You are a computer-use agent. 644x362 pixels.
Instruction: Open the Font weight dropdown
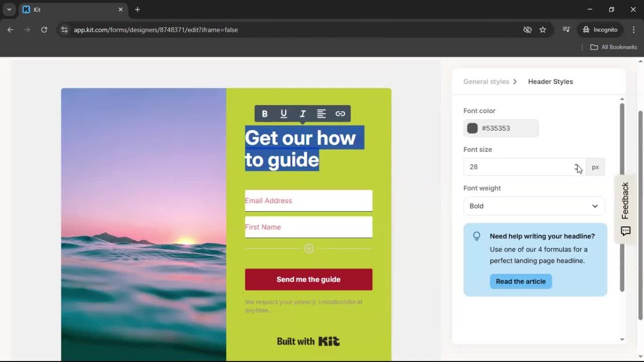coord(533,206)
